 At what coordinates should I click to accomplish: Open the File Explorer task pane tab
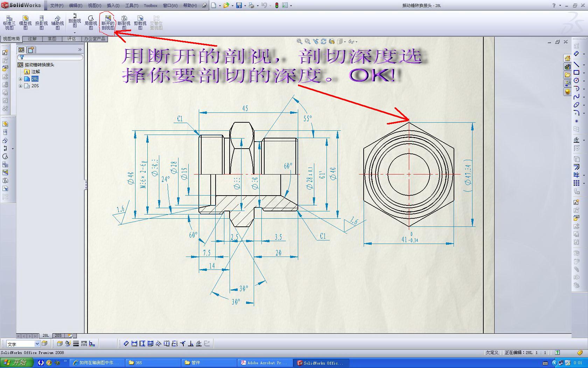(x=567, y=75)
